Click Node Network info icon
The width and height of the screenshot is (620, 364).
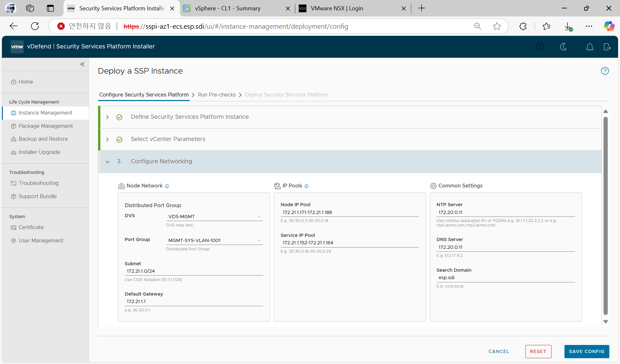pos(167,186)
